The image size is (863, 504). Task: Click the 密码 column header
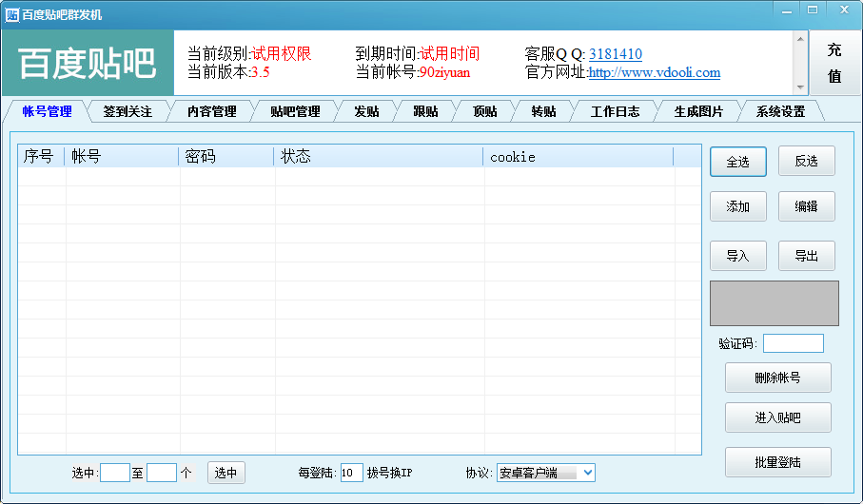click(x=226, y=157)
